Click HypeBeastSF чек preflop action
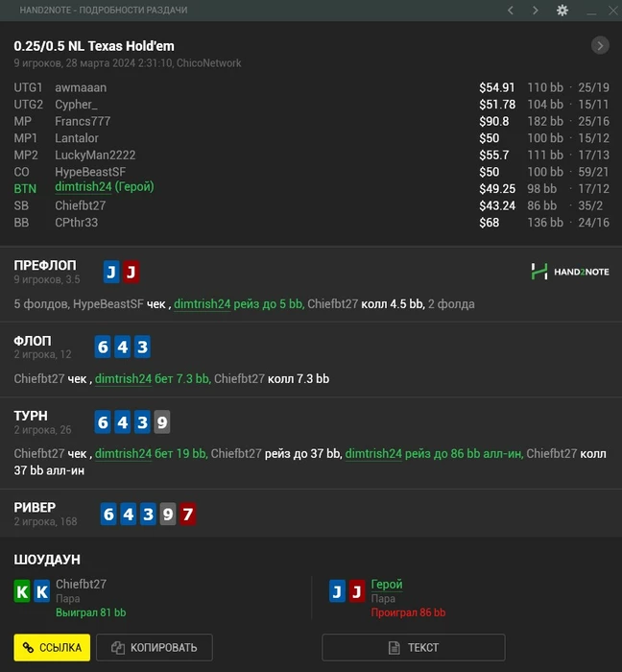This screenshot has height=672, width=622. 119,304
